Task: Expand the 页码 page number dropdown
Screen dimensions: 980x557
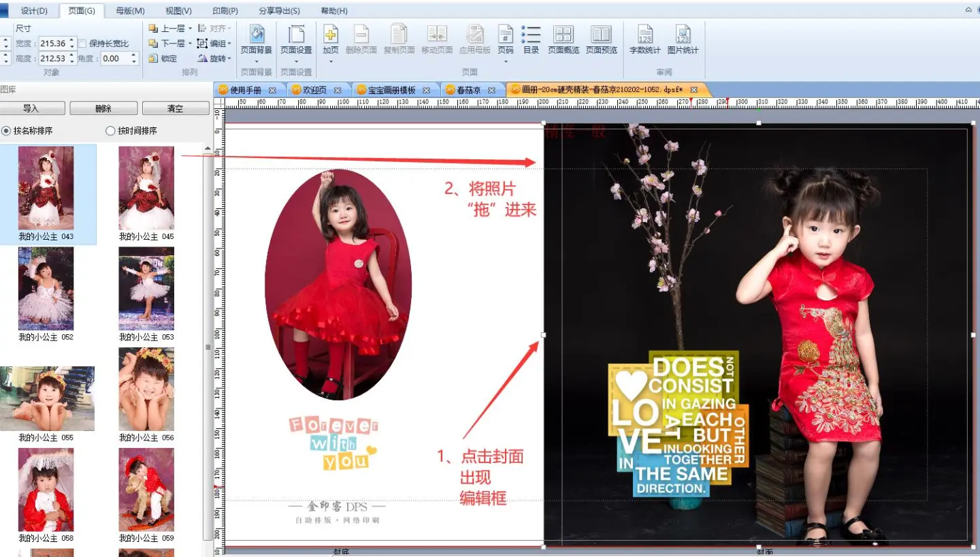Action: click(x=506, y=61)
